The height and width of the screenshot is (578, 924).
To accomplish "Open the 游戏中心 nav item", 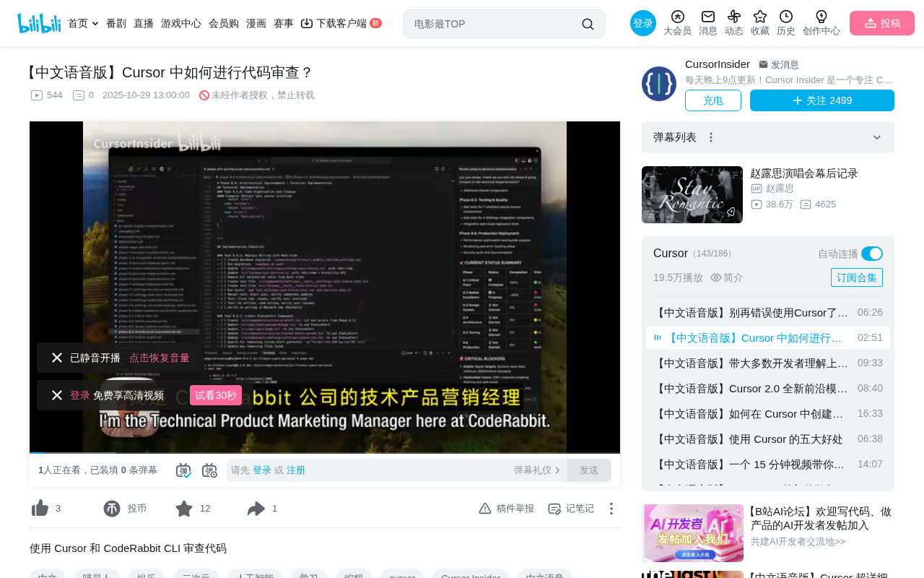I will [x=181, y=23].
